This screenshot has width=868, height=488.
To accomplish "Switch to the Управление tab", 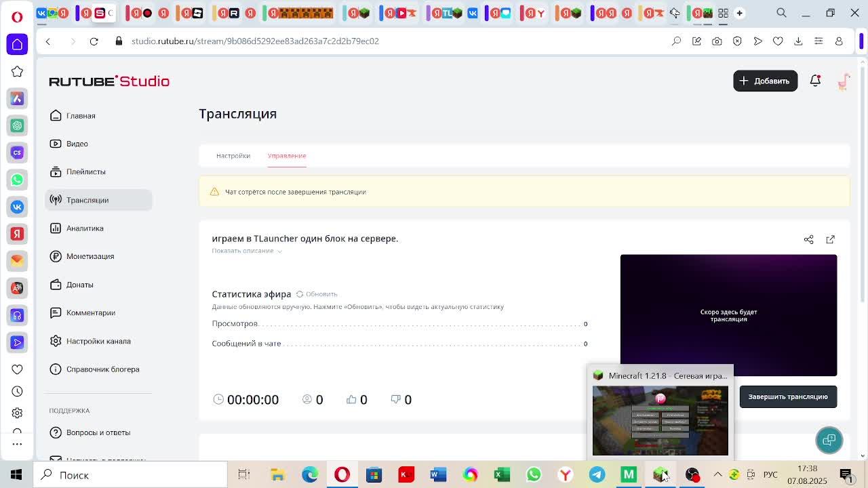I will 287,156.
